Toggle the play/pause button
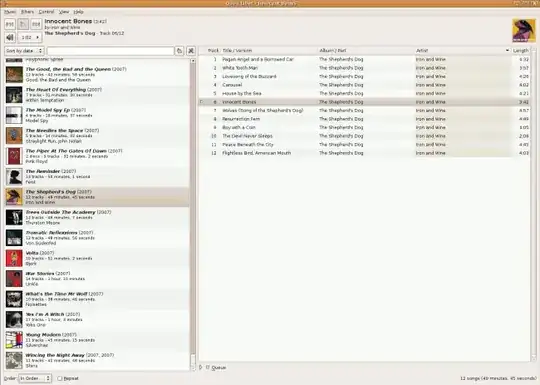Image resolution: width=540 pixels, height=385 pixels. 23,24
